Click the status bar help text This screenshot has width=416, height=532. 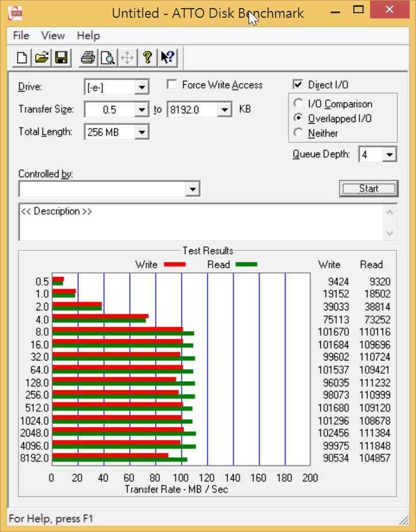click(x=51, y=519)
